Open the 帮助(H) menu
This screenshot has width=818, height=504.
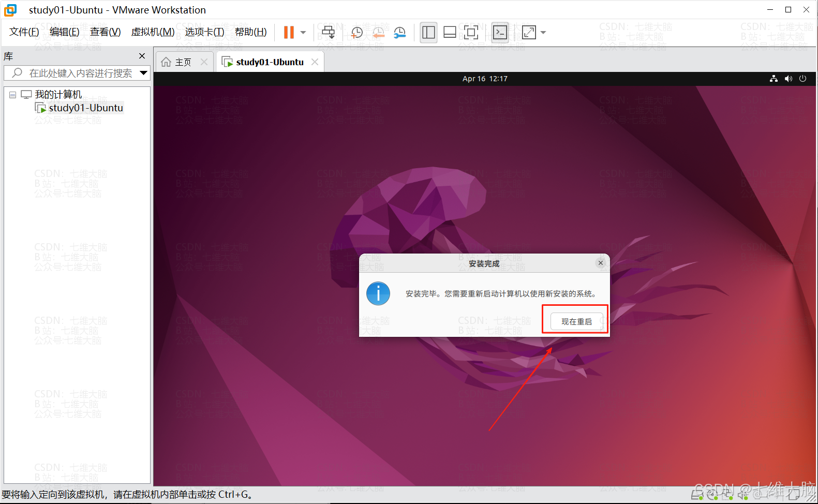pos(251,32)
